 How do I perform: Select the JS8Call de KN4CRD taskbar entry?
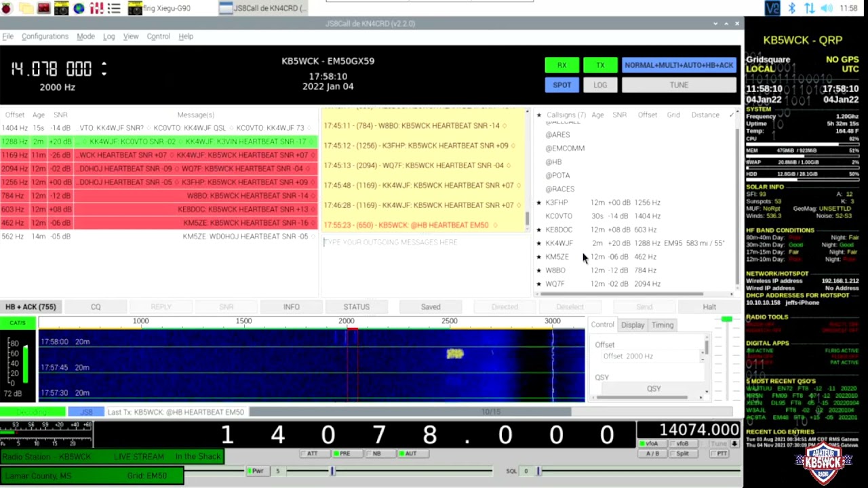264,8
